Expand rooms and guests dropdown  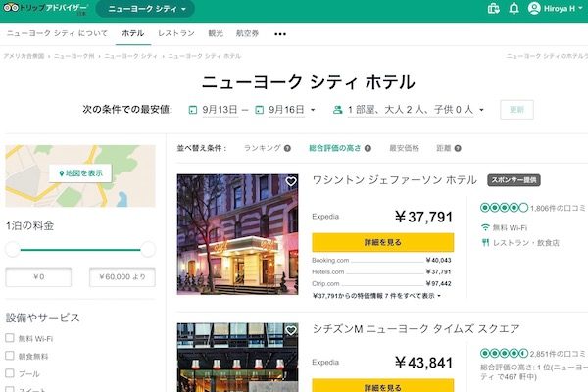[x=482, y=110]
